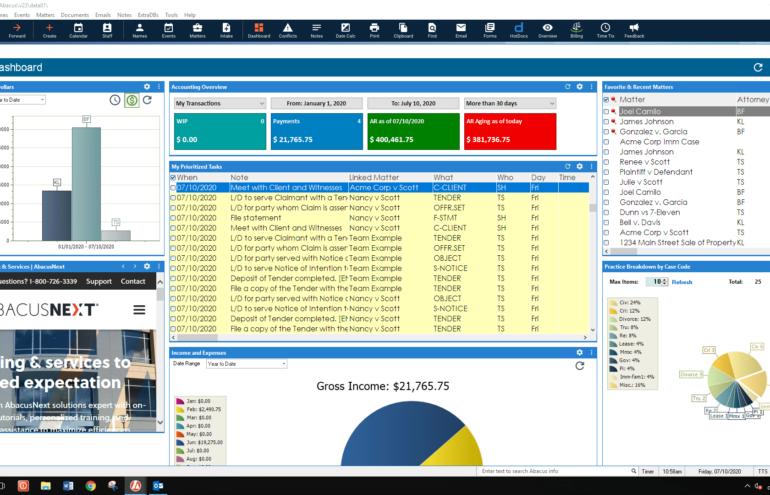This screenshot has width=770, height=495.
Task: Open more options for Income and Expenses panel
Action: (591, 352)
